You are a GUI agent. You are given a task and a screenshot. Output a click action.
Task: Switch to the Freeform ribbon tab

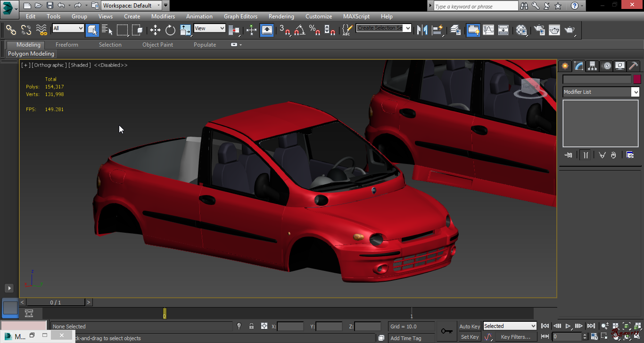[67, 45]
